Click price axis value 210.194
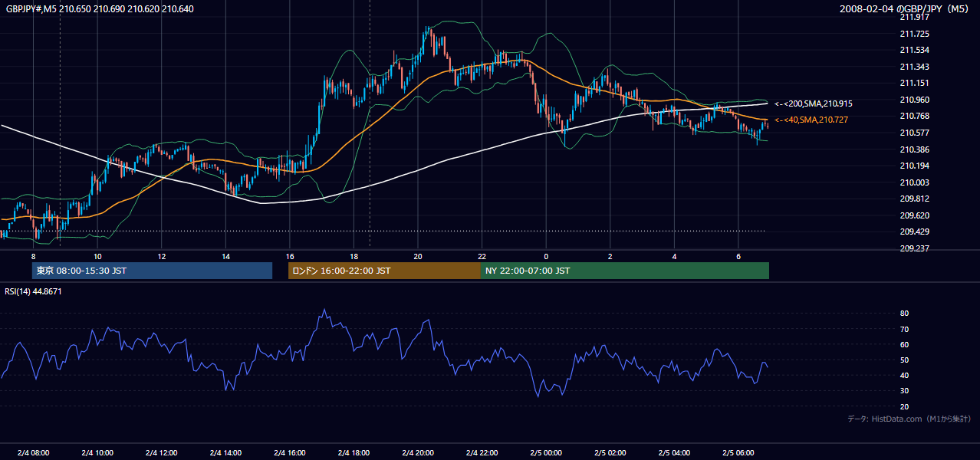 [913, 166]
